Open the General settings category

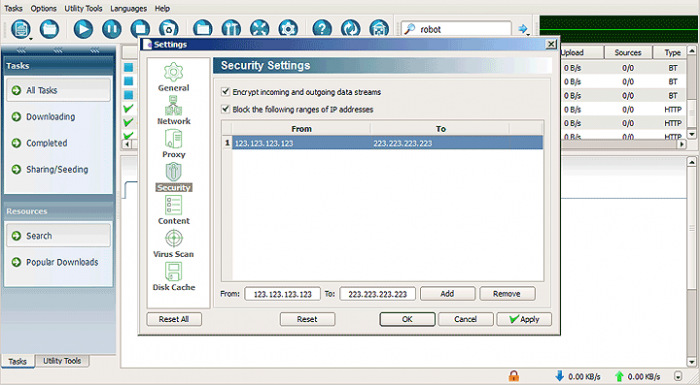[x=174, y=77]
